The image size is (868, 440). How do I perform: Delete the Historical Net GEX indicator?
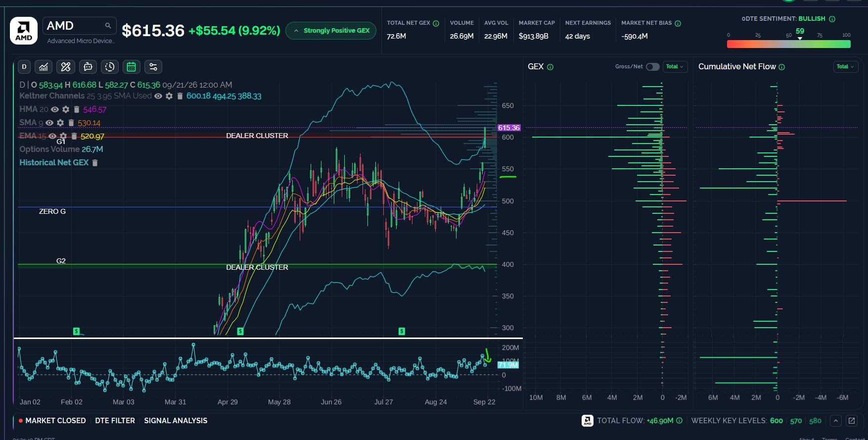pos(95,163)
